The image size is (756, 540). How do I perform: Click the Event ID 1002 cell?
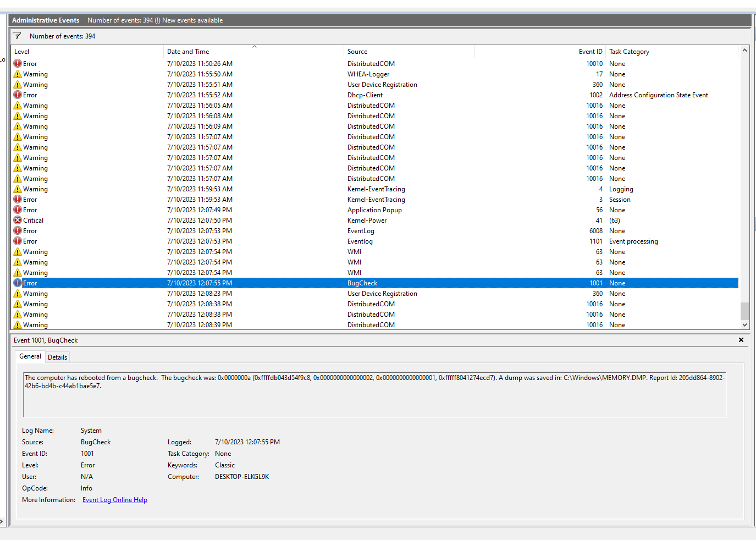click(596, 95)
